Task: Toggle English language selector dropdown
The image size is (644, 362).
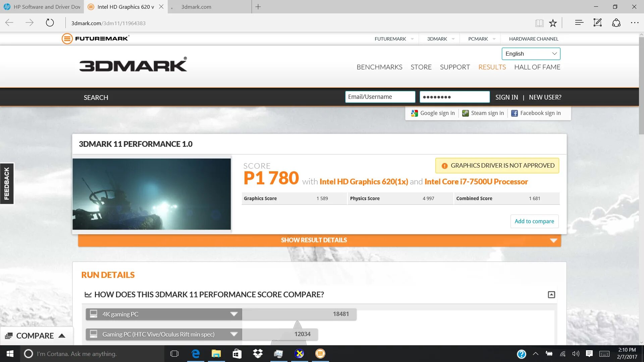Action: coord(530,54)
